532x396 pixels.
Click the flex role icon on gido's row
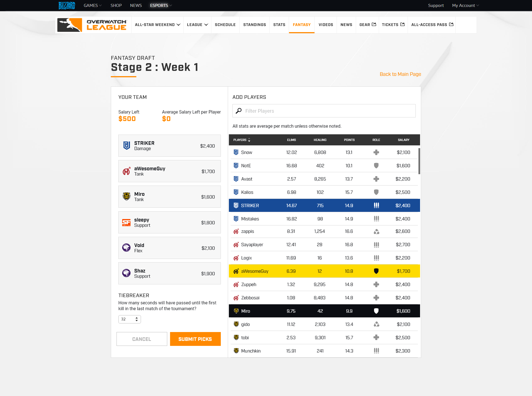[376, 324]
